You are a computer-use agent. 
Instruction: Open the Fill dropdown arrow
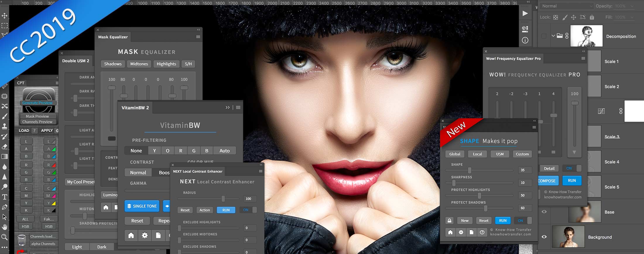(632, 17)
